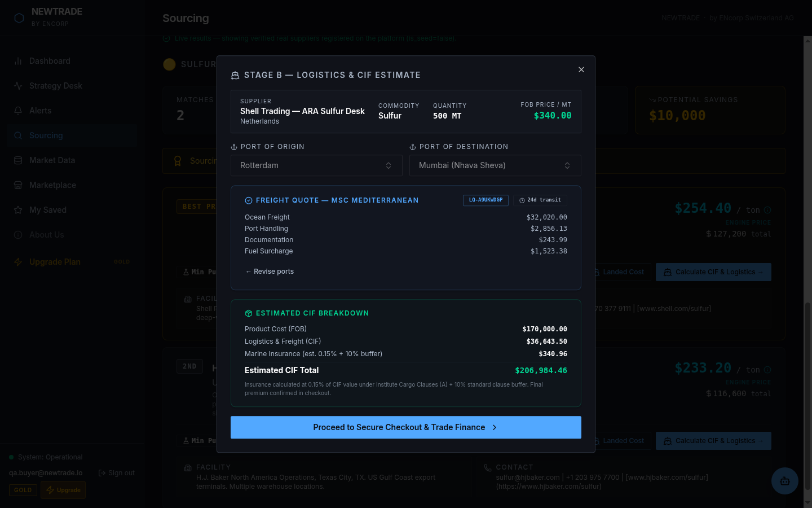This screenshot has width=812, height=508.
Task: Open the Port of Origin dropdown showing Rotterdam
Action: point(316,165)
